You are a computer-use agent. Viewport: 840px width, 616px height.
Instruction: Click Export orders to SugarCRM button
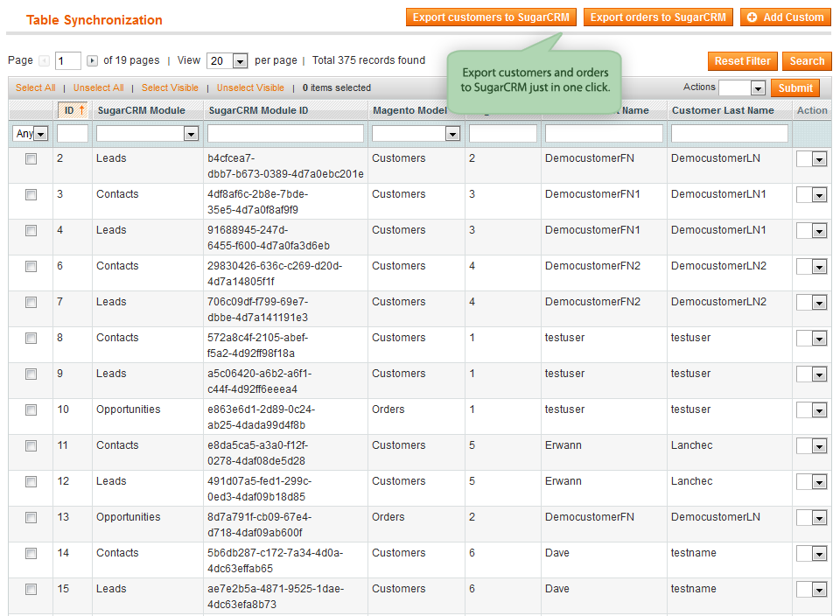coord(658,17)
